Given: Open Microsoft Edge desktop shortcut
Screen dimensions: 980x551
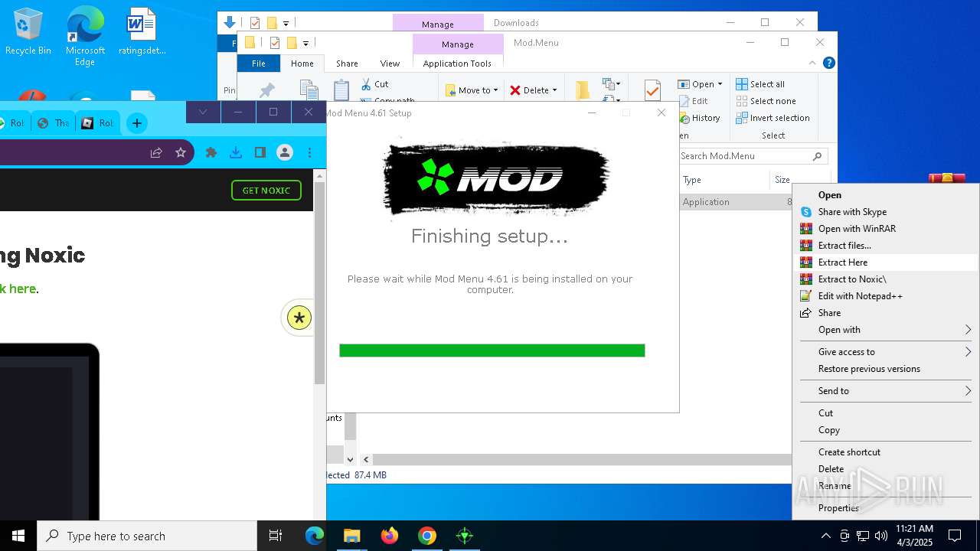Looking at the screenshot, I should click(x=85, y=36).
